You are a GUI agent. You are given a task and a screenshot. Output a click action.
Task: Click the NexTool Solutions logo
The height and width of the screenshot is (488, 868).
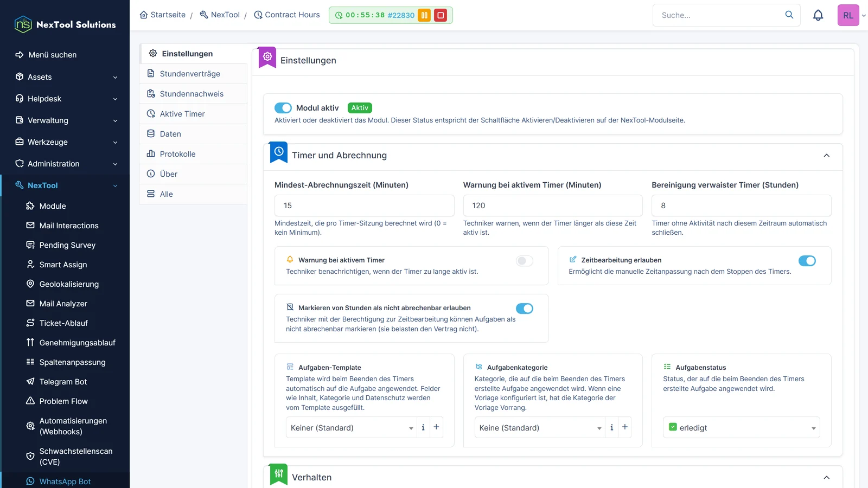pos(65,24)
